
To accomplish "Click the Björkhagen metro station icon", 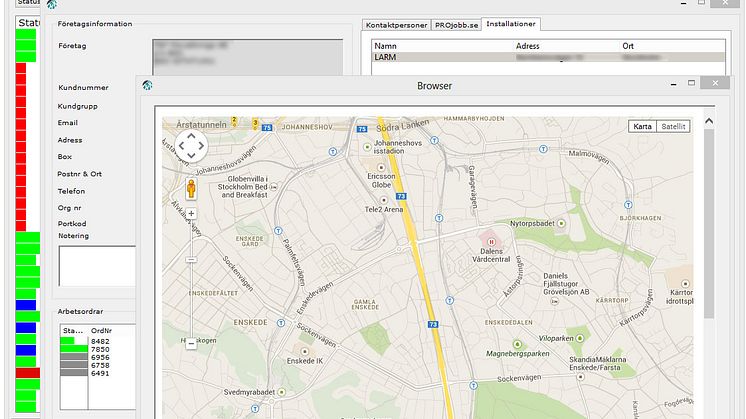I will (x=628, y=205).
